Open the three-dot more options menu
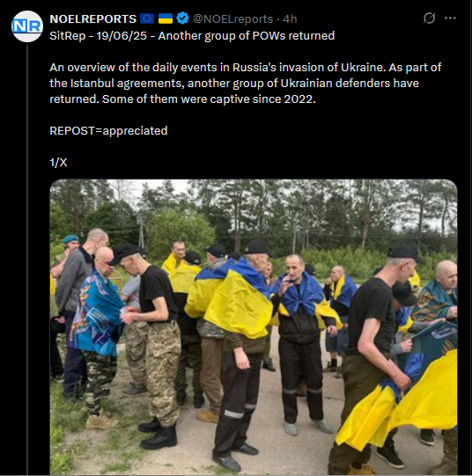This screenshot has height=476, width=472. 450,18
